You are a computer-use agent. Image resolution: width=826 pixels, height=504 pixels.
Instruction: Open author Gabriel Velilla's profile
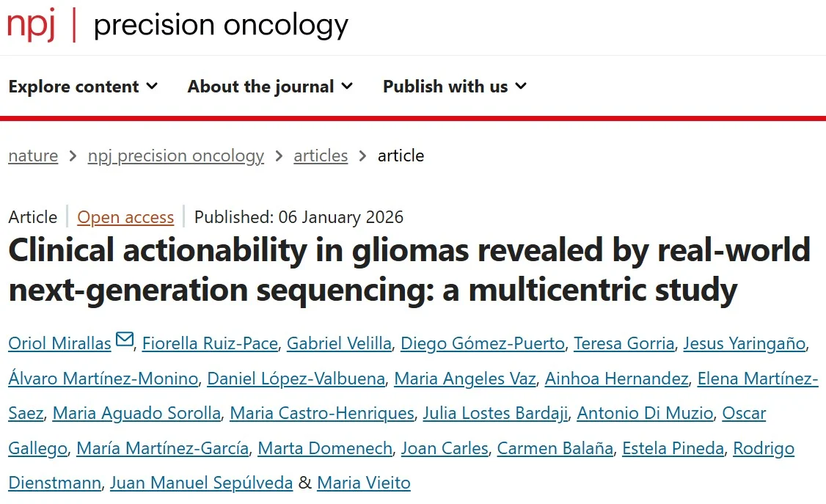pos(339,343)
